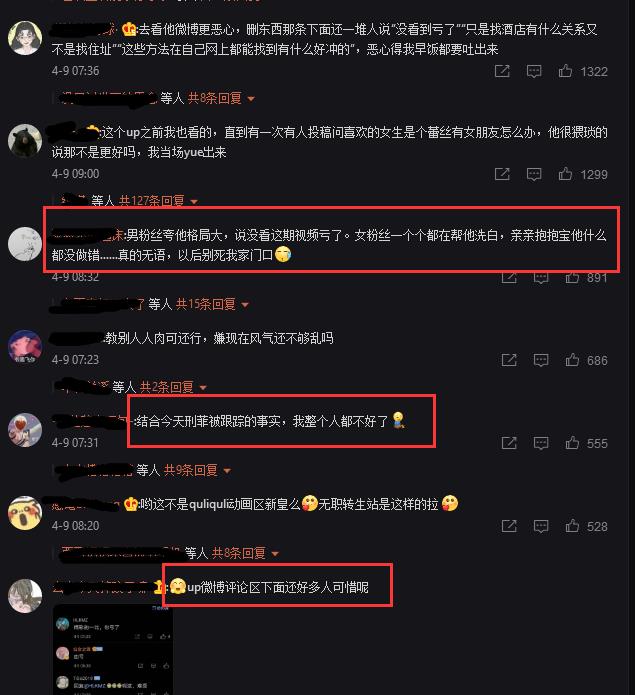Image resolution: width=635 pixels, height=695 pixels.
Task: Like the comment with 1299 likes
Action: pos(565,174)
